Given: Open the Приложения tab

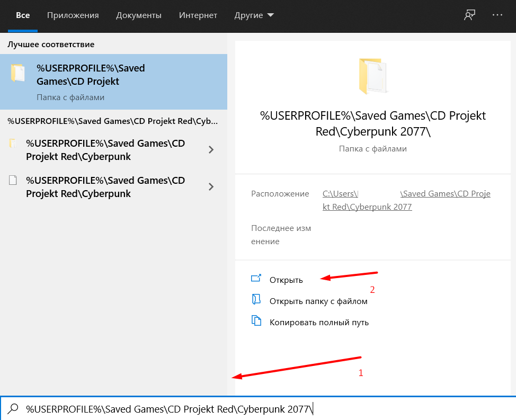Looking at the screenshot, I should click(73, 15).
